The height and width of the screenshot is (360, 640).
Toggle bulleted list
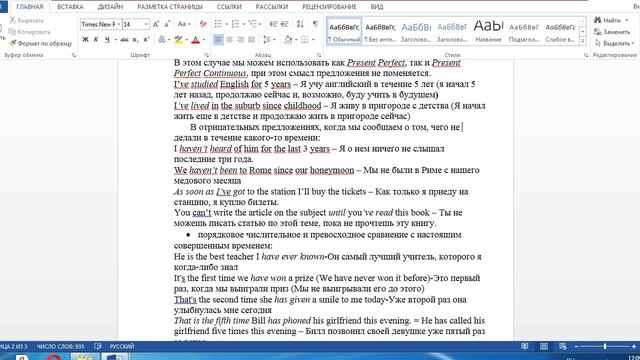point(218,24)
